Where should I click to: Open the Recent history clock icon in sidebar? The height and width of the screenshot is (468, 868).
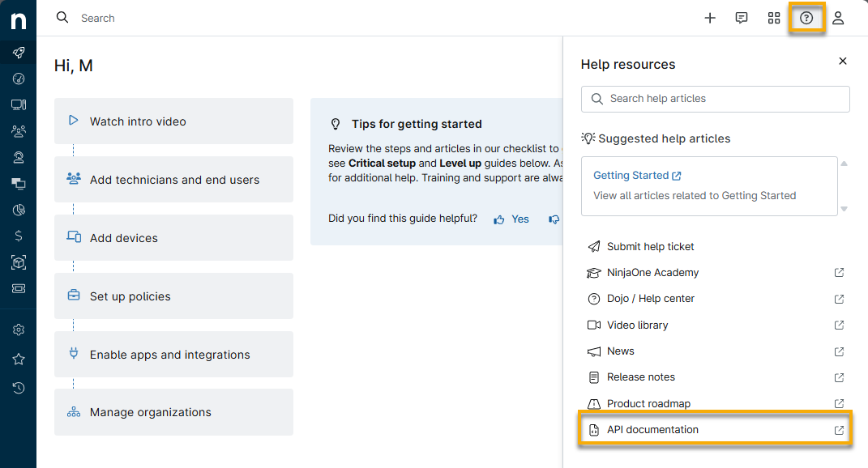pos(19,388)
